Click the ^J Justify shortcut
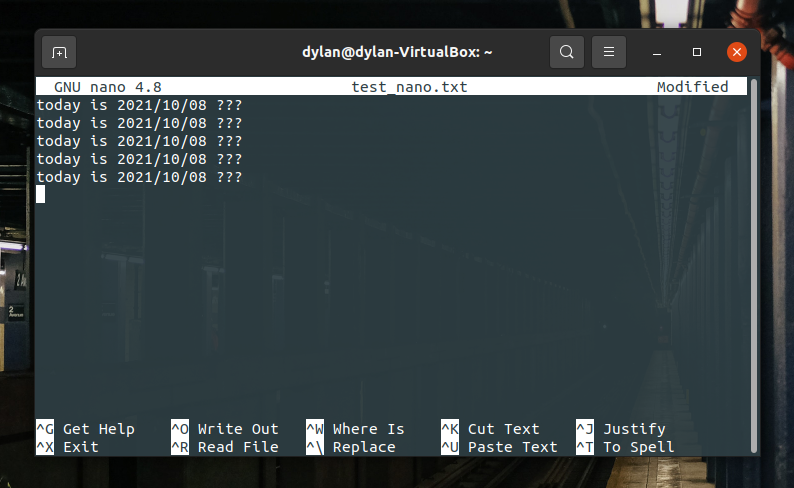This screenshot has width=794, height=488. click(x=621, y=429)
